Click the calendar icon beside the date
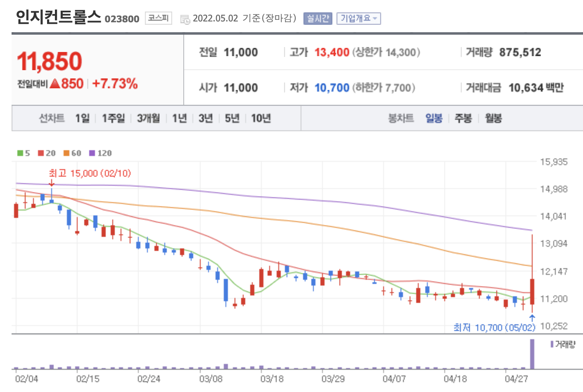The image size is (583, 392). [185, 19]
